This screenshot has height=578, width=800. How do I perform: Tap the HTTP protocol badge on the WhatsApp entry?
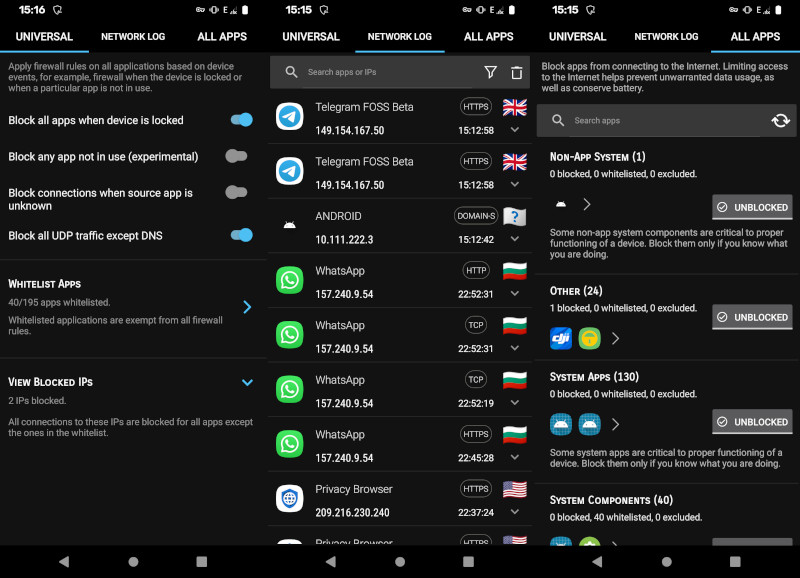[x=476, y=271]
